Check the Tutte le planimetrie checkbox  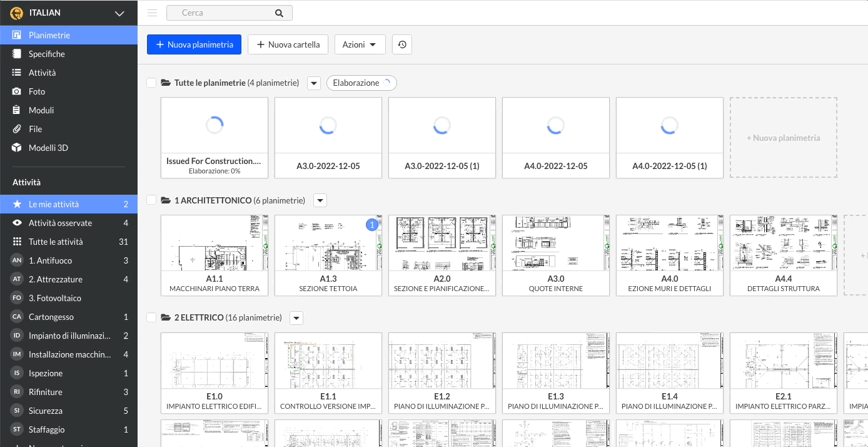click(x=151, y=83)
